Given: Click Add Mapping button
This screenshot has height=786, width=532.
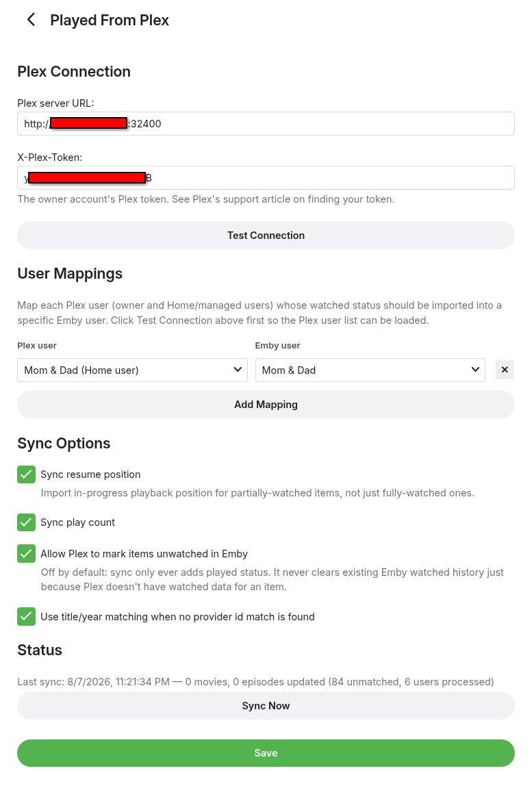Looking at the screenshot, I should (x=266, y=405).
